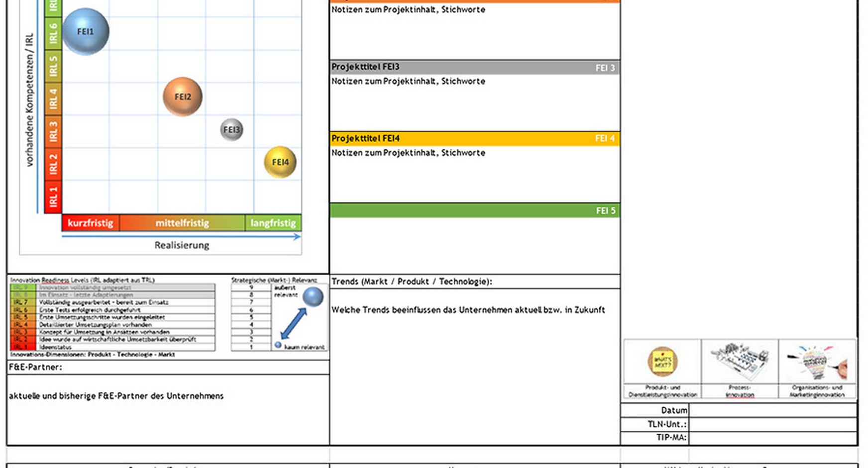This screenshot has height=468, width=868.
Task: Click the green FEI 5 header bar
Action: tap(474, 210)
